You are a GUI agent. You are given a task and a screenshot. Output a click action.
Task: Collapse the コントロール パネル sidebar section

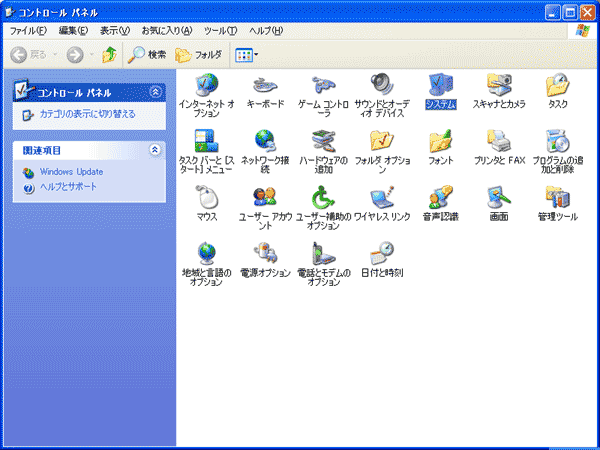click(x=154, y=92)
